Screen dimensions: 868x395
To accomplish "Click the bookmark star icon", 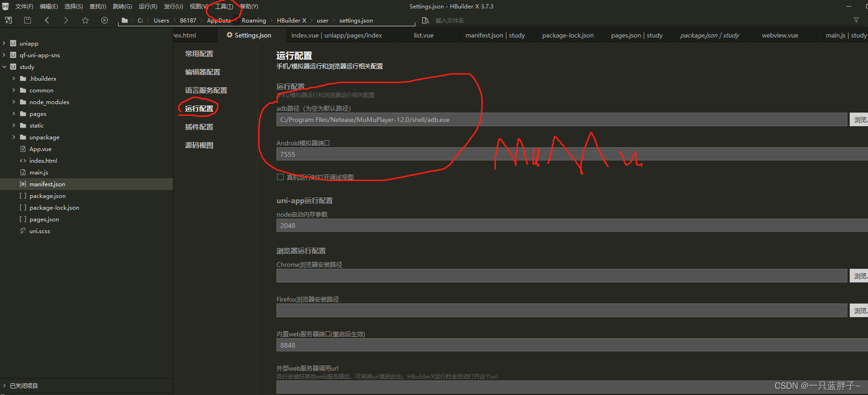I will (x=85, y=20).
